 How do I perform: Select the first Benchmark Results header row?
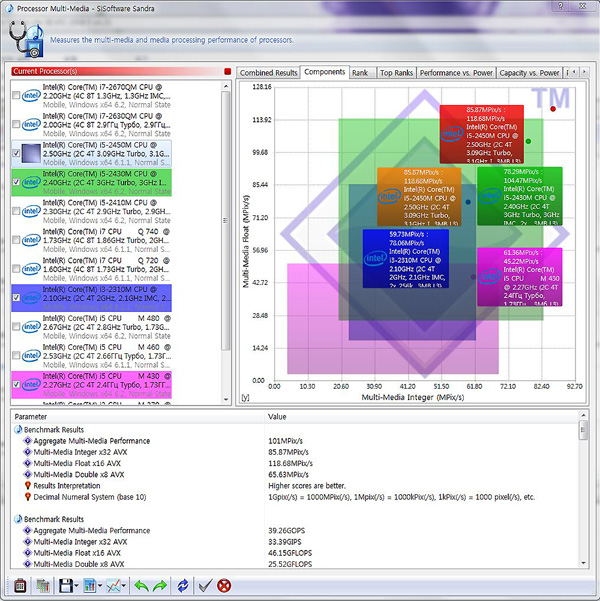(x=295, y=430)
